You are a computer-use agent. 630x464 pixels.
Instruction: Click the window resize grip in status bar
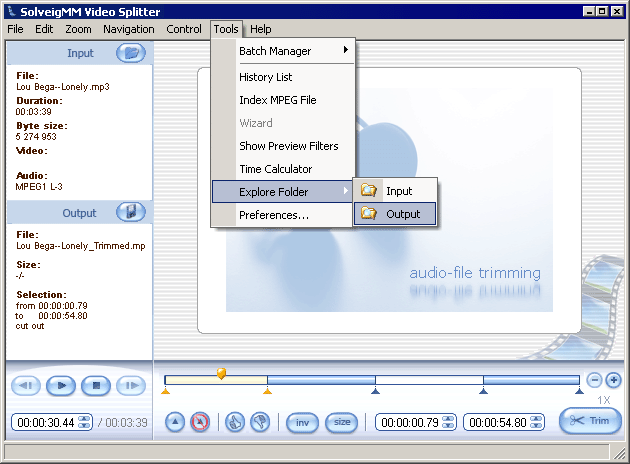(x=619, y=453)
